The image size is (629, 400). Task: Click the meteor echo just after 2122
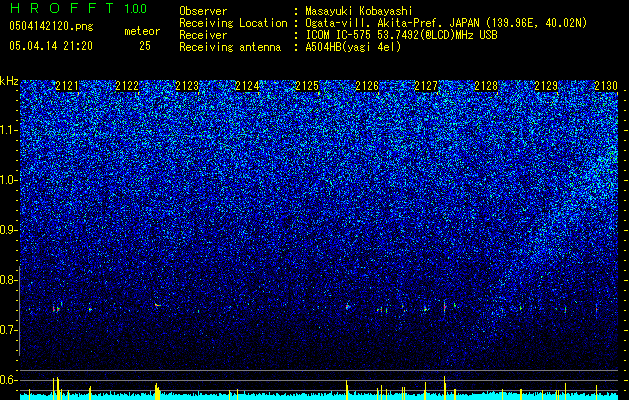coord(157,305)
